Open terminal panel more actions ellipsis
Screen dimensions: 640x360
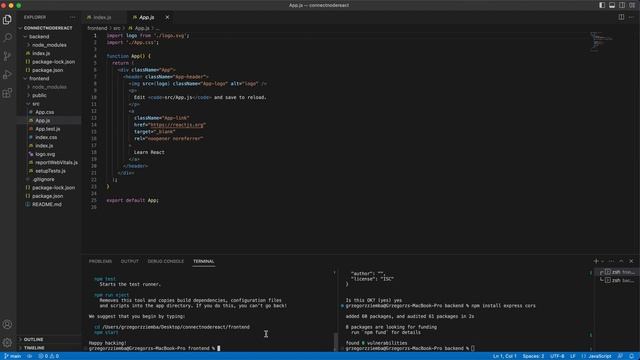[611, 261]
